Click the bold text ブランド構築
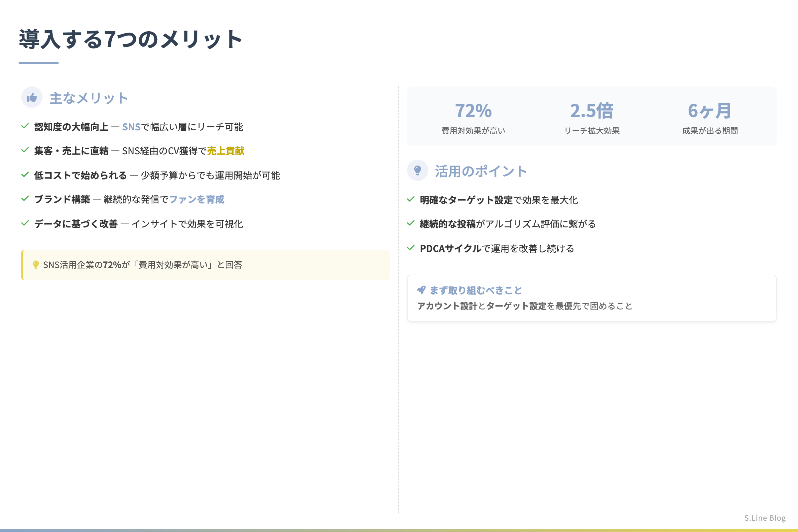This screenshot has height=532, width=798. pyautogui.click(x=62, y=199)
